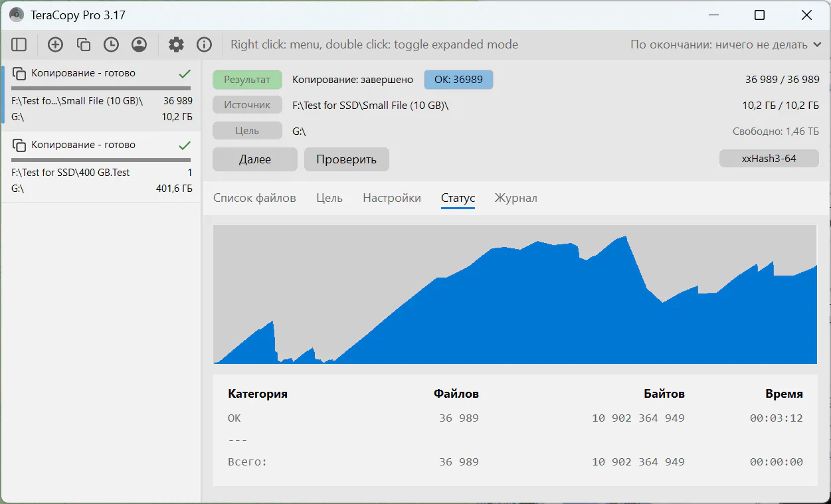The image size is (831, 504).
Task: Click the Источник button
Action: [x=247, y=105]
